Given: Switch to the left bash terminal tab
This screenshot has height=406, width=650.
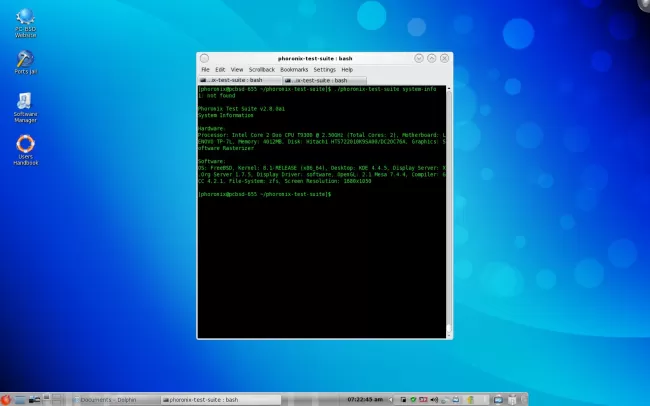Looking at the screenshot, I should click(240, 80).
